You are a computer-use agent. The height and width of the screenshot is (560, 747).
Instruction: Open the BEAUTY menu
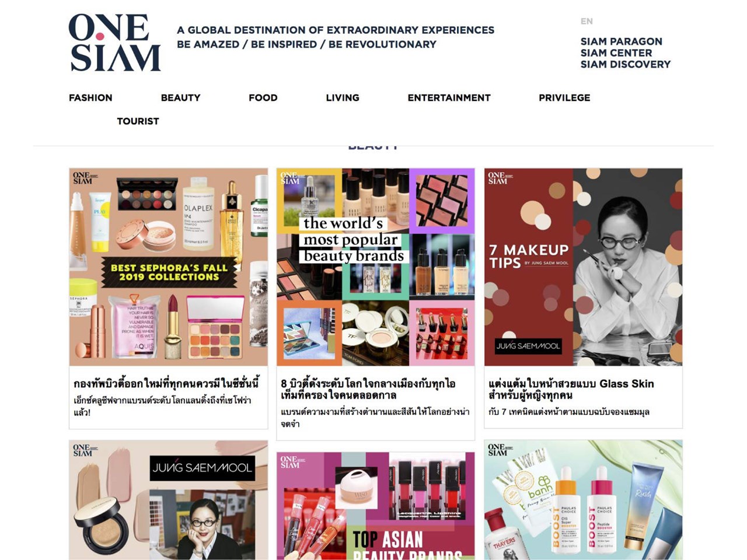[x=180, y=97]
